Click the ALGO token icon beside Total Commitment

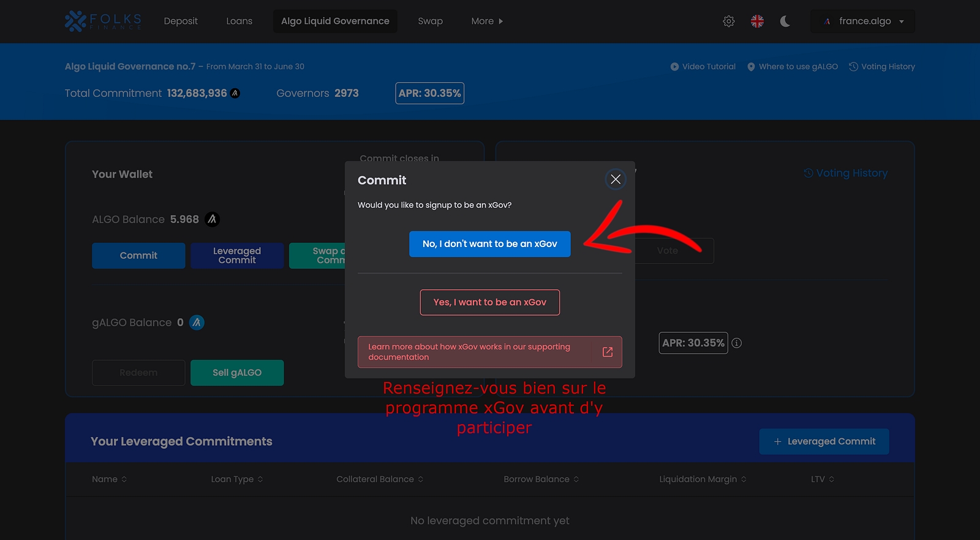coord(235,93)
